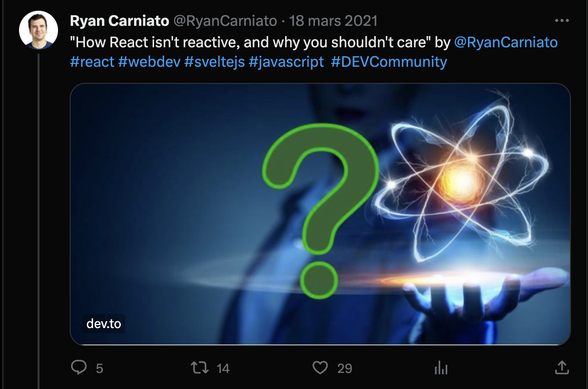Image resolution: width=588 pixels, height=389 pixels.
Task: Like the tweet with the heart icon
Action: [320, 367]
